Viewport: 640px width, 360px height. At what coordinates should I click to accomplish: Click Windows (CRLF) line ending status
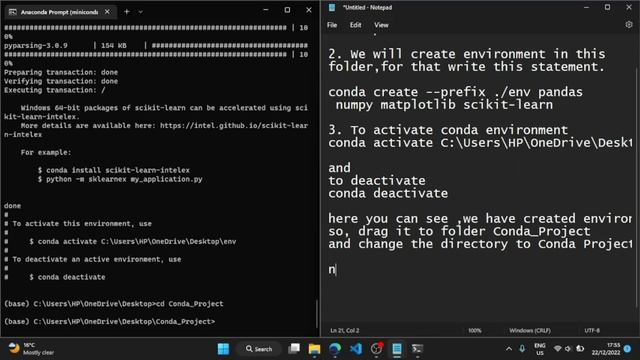click(530, 331)
